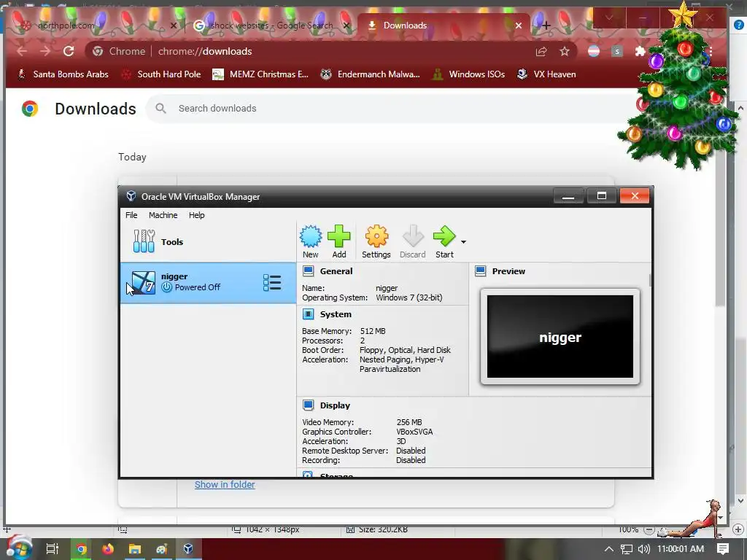747x560 pixels.
Task: Open Task View from the taskbar
Action: [53, 549]
